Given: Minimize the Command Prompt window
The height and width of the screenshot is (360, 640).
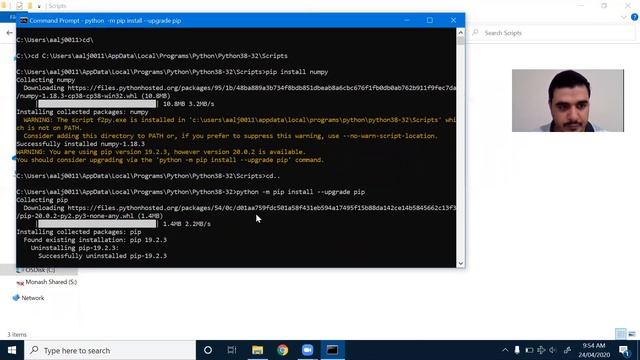Looking at the screenshot, I should coord(407,20).
